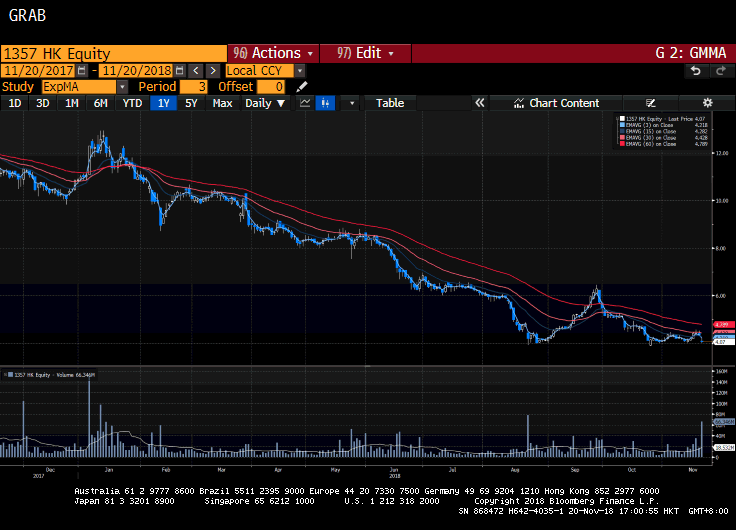Open chart settings gear
This screenshot has width=736, height=530.
click(x=707, y=103)
